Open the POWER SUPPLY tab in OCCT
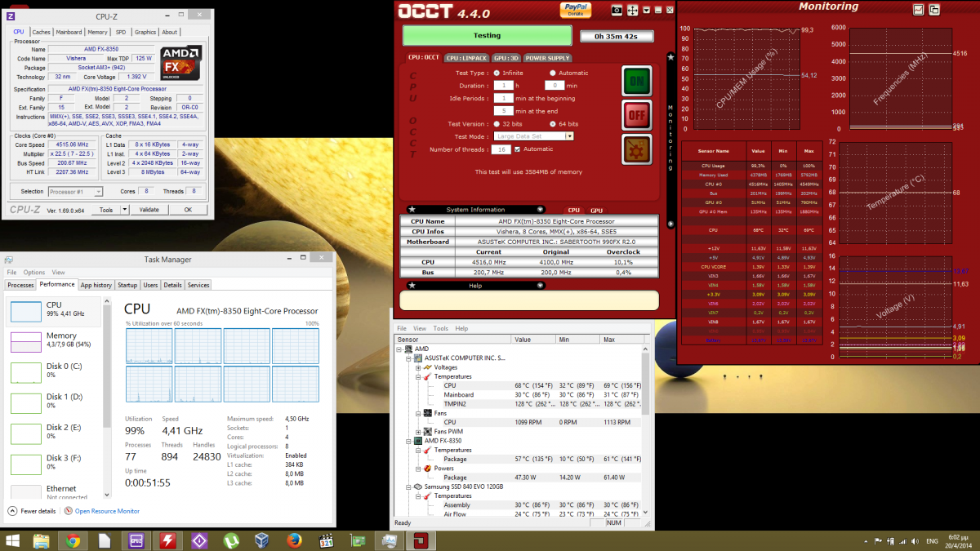This screenshot has width=980, height=551. [548, 58]
